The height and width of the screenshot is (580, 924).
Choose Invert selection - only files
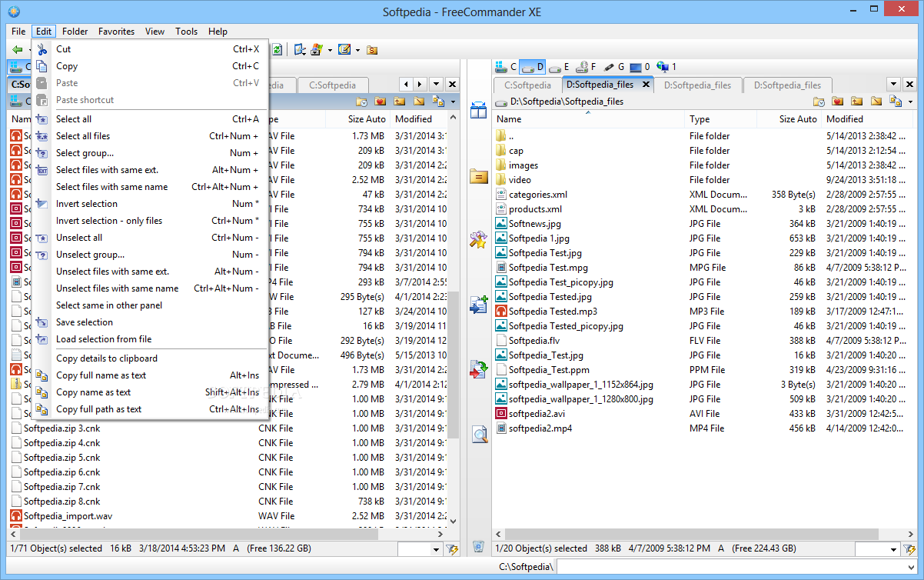pos(149,221)
